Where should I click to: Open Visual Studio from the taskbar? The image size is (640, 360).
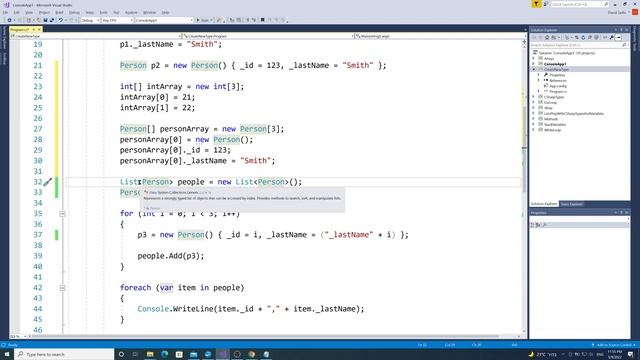pos(222,354)
